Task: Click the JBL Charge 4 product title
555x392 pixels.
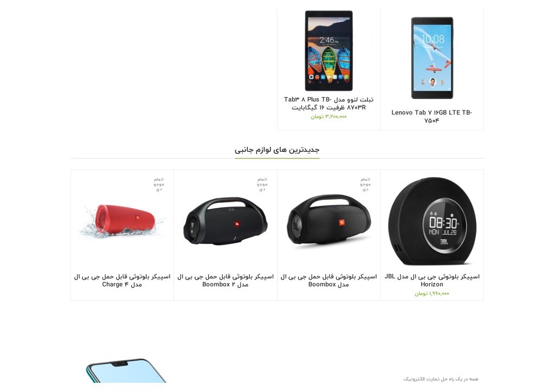Action: click(122, 280)
